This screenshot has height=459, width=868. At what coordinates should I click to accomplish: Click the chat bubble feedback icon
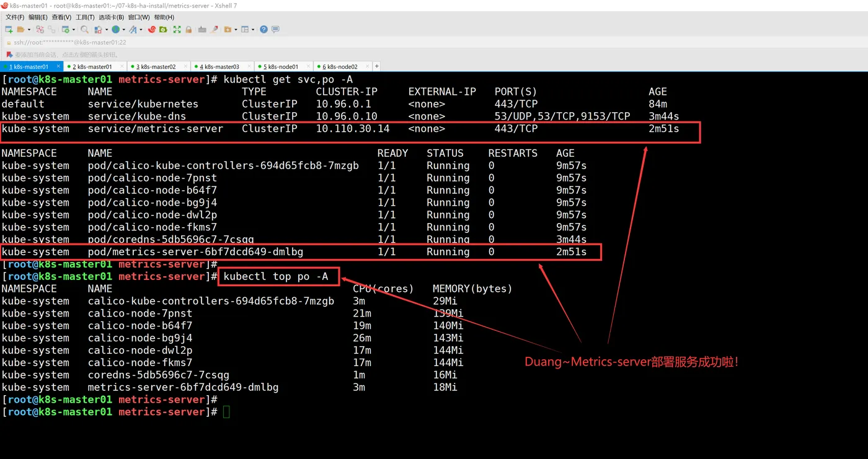click(x=275, y=30)
